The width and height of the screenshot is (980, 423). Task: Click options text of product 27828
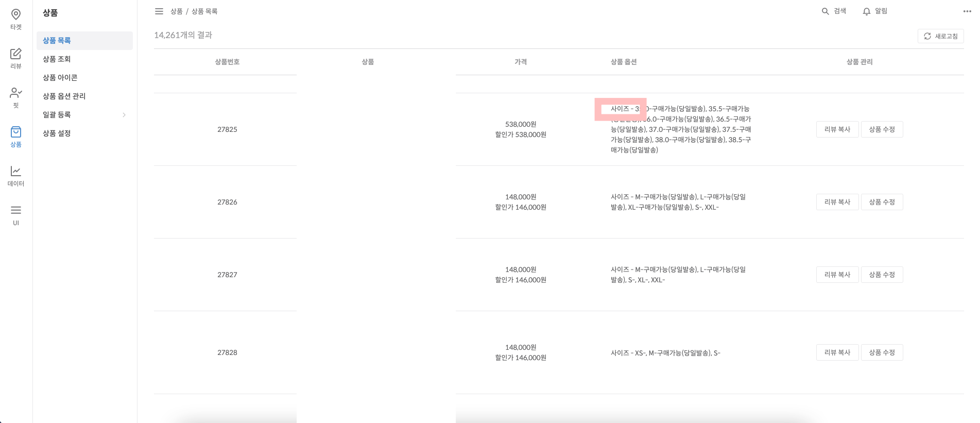665,353
